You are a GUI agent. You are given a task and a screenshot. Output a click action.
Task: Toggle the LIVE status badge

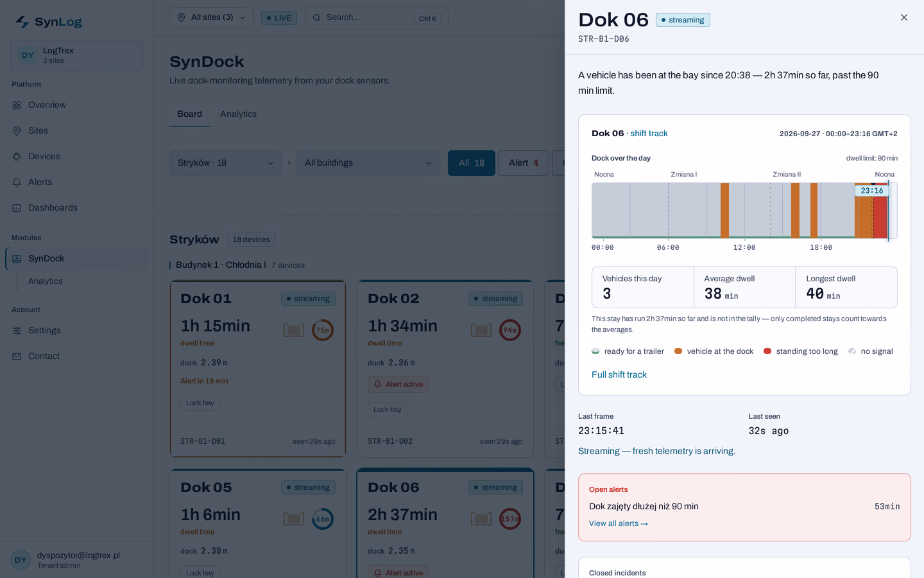pyautogui.click(x=279, y=18)
